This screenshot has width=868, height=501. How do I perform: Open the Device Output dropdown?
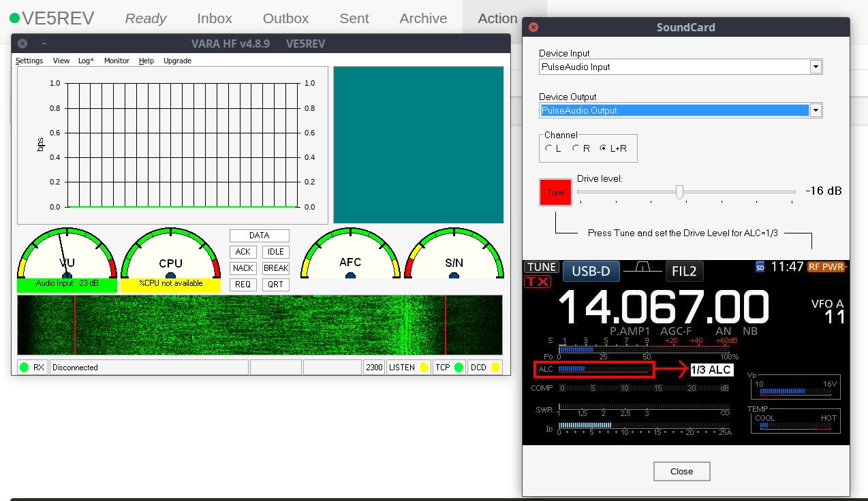tap(816, 110)
